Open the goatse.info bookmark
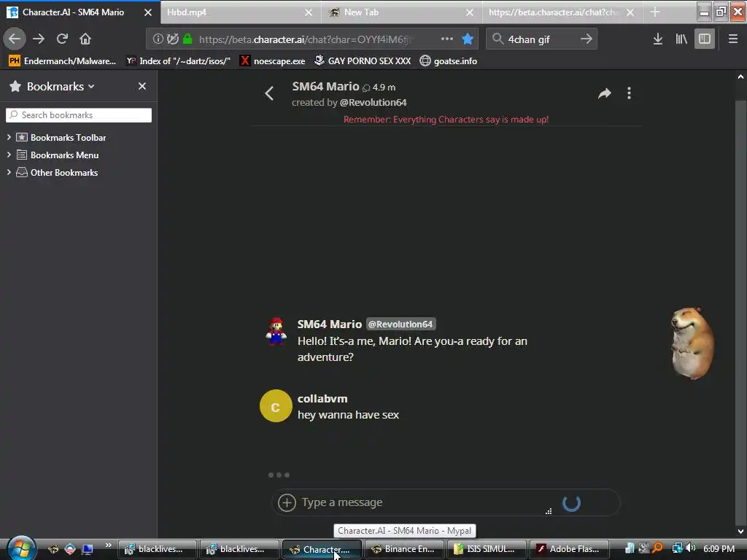Viewport: 747px width, 560px height. click(x=449, y=61)
